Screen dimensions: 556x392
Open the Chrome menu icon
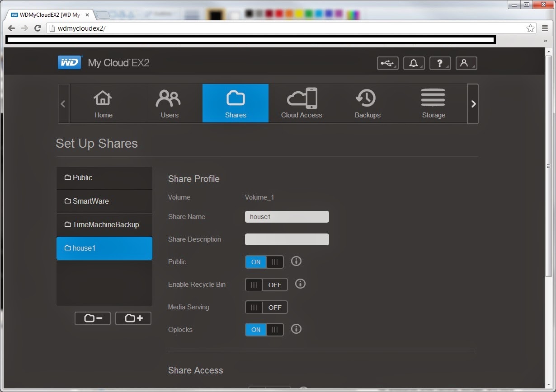point(545,28)
